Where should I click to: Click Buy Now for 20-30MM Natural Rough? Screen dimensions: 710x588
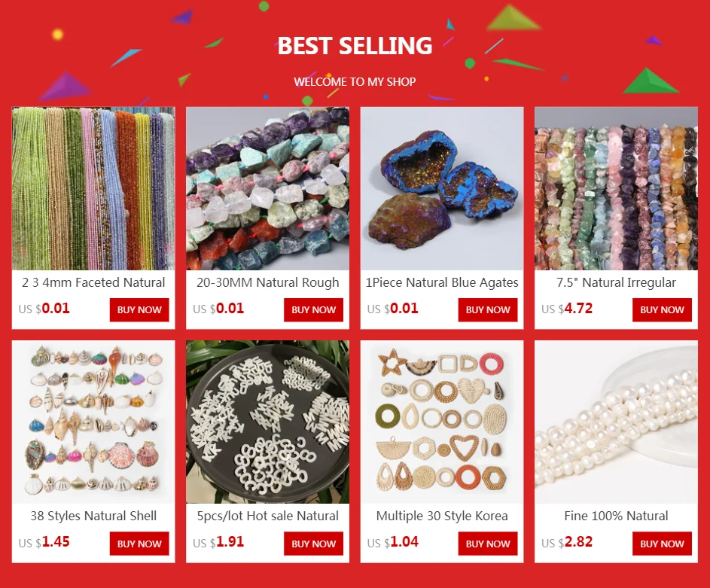point(314,310)
